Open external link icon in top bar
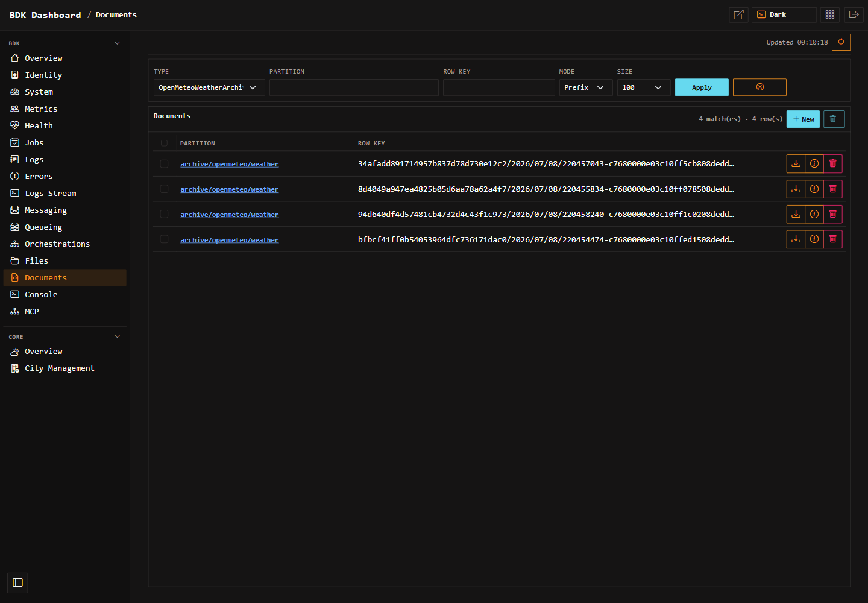The height and width of the screenshot is (603, 868). point(738,14)
